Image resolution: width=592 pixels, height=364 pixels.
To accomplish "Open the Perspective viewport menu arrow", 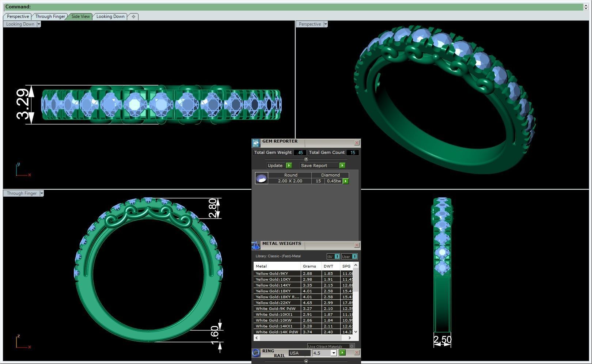I will (x=326, y=24).
